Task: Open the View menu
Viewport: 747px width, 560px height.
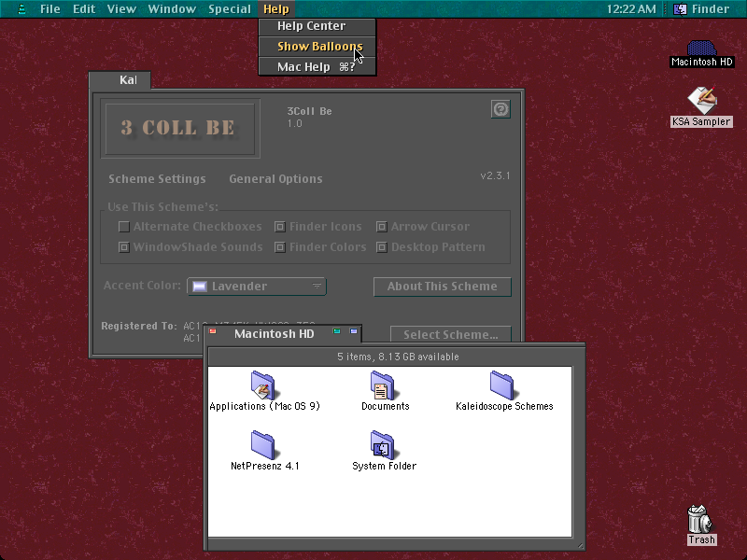Action: pyautogui.click(x=121, y=9)
